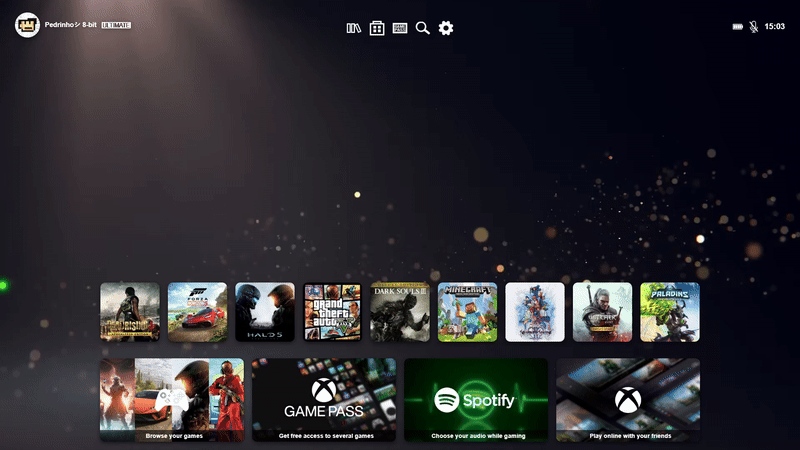Screen dimensions: 800x450
Task: Click the ULTIMATE badge
Action: 116,25
